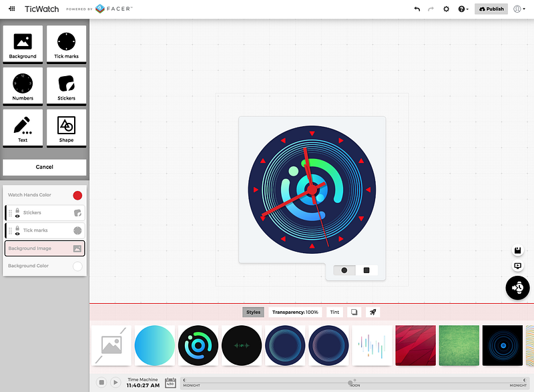
Task: Switch to the Styles tab
Action: click(x=253, y=312)
